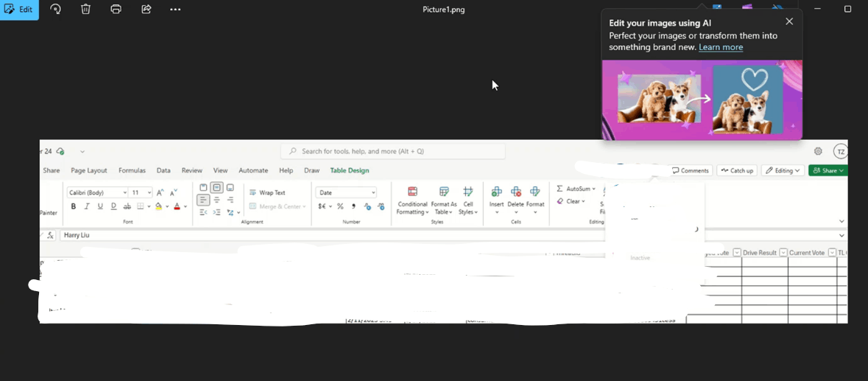Set align left for text
The width and height of the screenshot is (868, 381).
tap(203, 200)
